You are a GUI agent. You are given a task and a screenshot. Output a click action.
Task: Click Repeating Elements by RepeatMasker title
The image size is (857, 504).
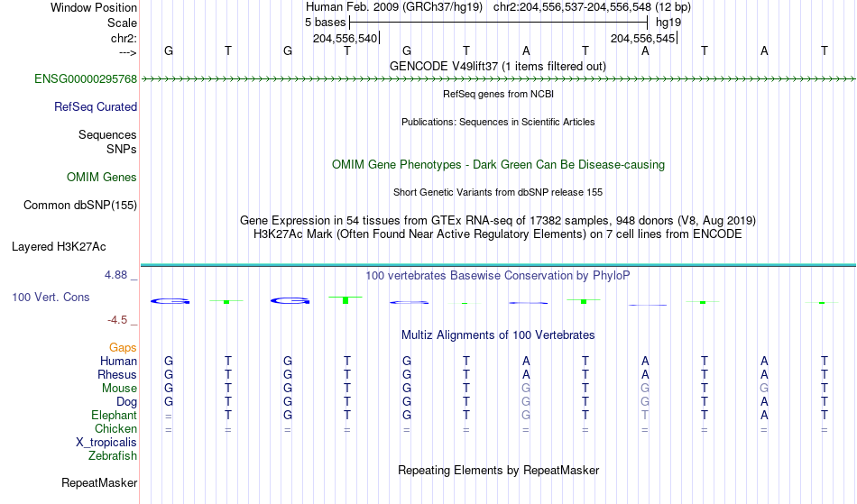[499, 471]
